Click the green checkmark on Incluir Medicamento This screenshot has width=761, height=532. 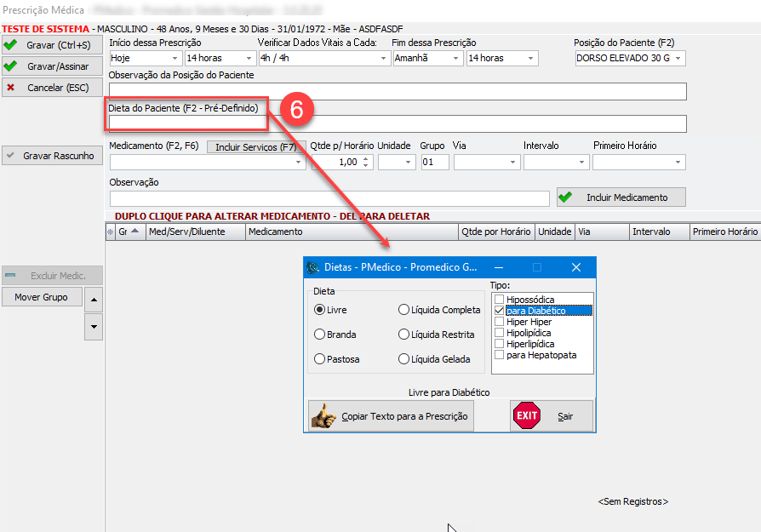(x=565, y=197)
